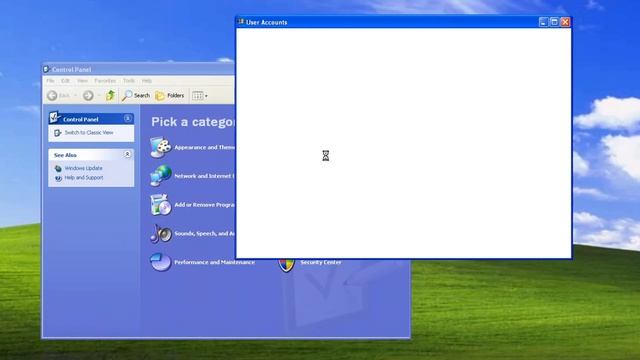
Task: Click the Control Panel window title bar
Action: (139, 69)
